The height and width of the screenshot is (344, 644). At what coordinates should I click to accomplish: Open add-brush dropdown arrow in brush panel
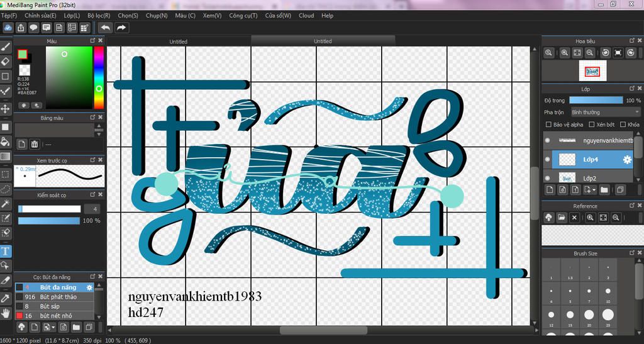click(x=53, y=327)
